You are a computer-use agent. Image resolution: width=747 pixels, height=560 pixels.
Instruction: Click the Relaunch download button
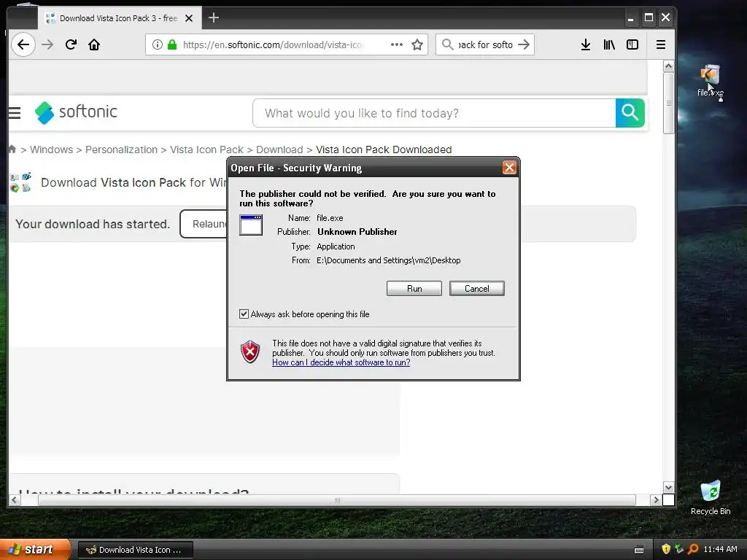point(204,224)
